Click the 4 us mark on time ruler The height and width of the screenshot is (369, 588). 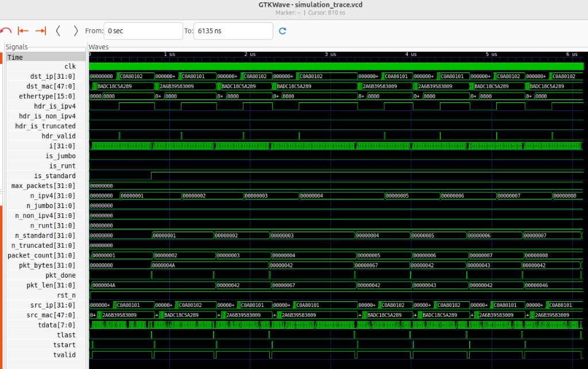pyautogui.click(x=411, y=54)
